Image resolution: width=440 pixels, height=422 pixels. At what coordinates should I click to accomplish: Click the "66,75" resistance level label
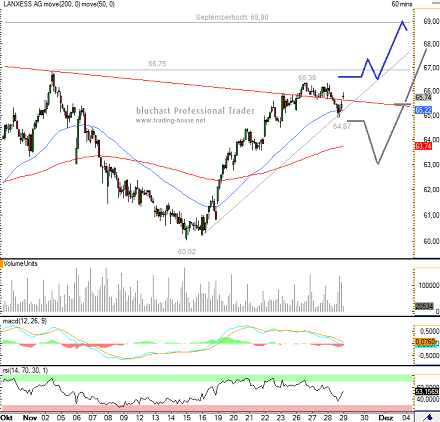pyautogui.click(x=157, y=63)
